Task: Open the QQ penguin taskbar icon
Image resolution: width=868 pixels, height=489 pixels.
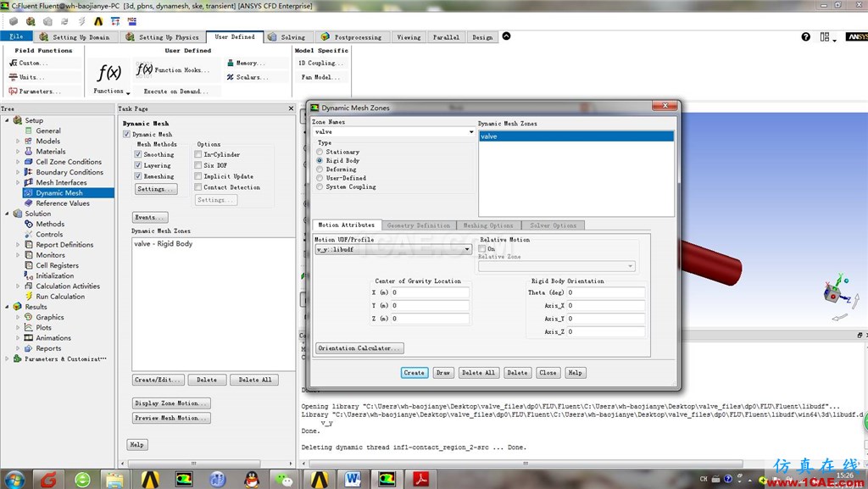Action: point(252,479)
